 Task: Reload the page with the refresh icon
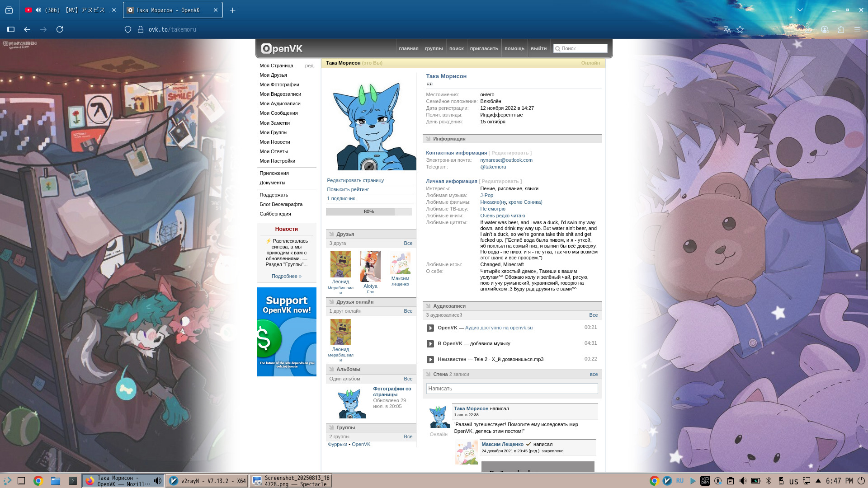click(60, 29)
